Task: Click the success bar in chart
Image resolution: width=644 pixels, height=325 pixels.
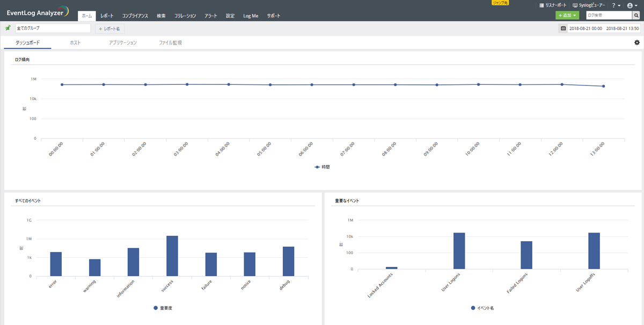Action: pos(172,256)
